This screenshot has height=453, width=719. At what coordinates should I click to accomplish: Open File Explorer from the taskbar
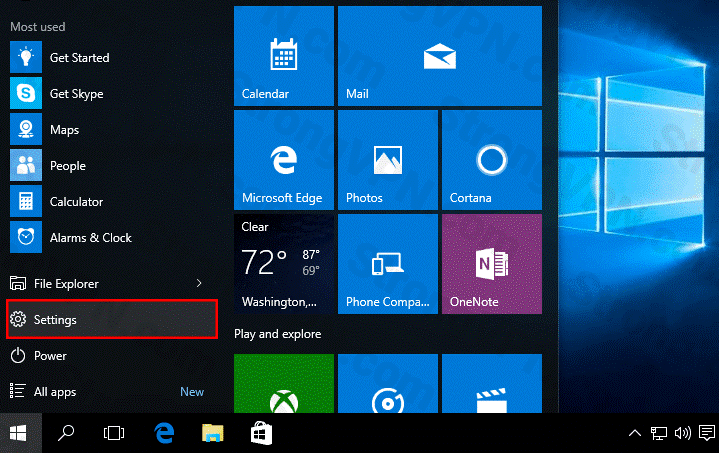tap(212, 433)
